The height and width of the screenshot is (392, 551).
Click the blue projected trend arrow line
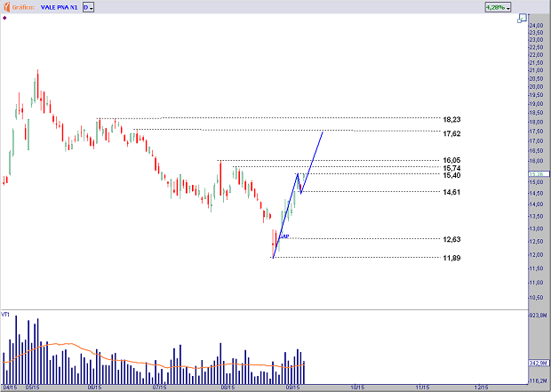click(313, 160)
